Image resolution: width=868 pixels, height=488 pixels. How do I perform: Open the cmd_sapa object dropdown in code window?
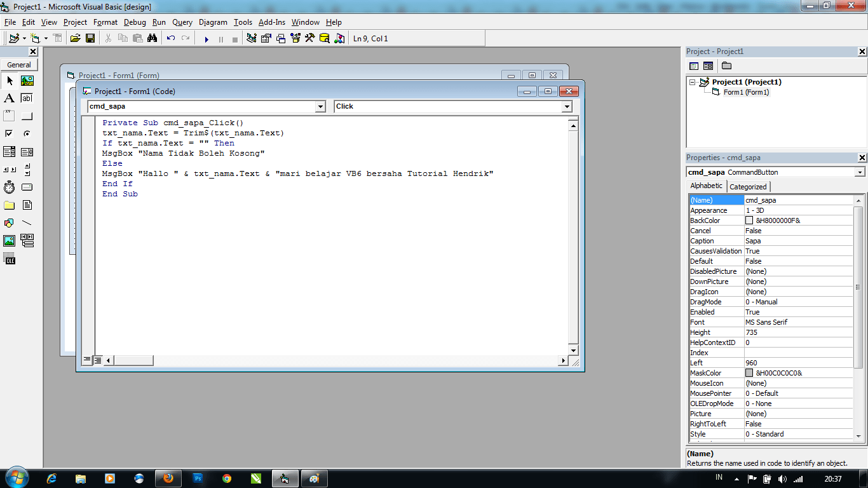320,107
